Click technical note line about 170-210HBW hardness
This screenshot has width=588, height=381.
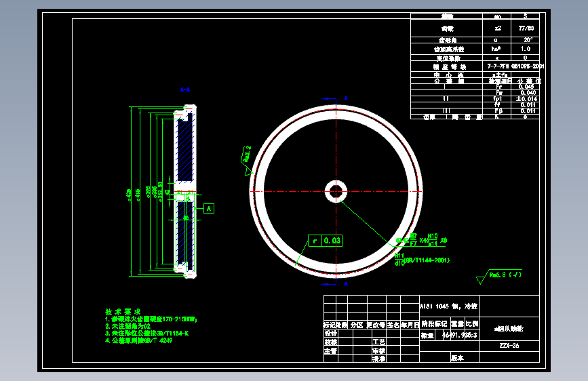[x=151, y=319]
